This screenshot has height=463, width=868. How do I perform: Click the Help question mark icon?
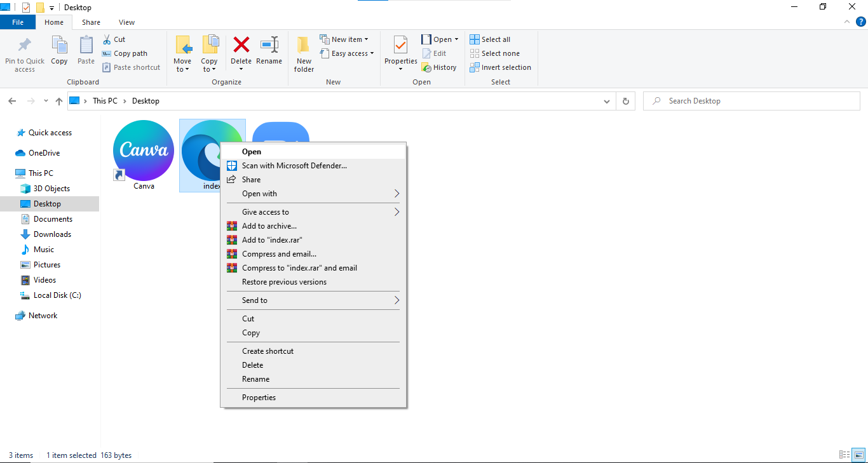tap(861, 22)
